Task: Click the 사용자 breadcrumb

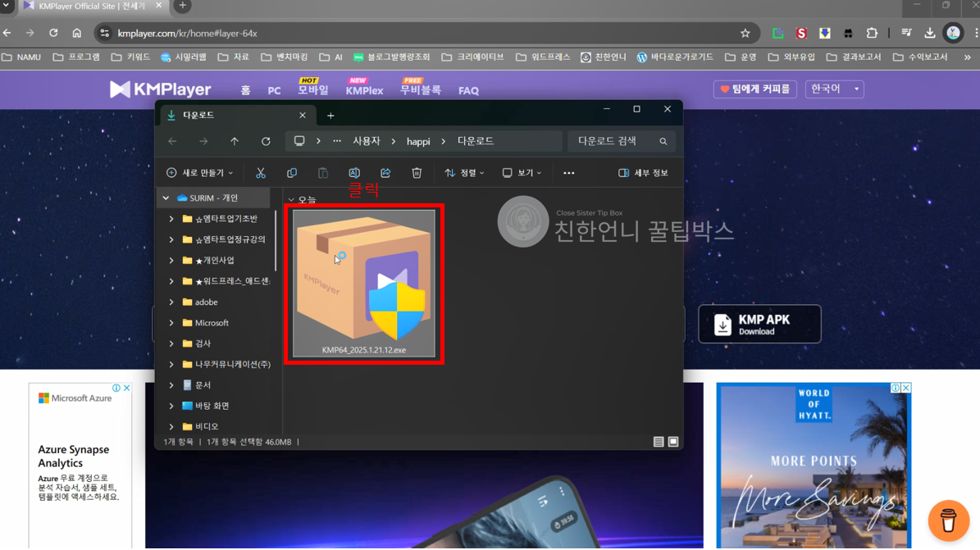Action: click(x=367, y=141)
